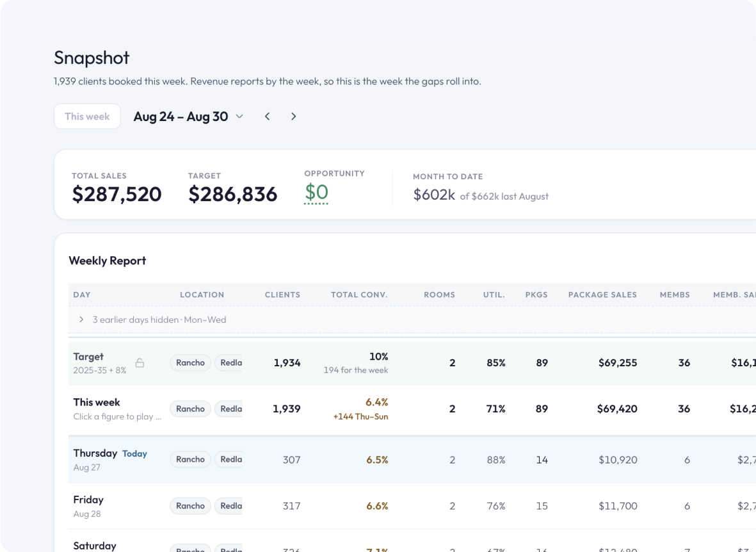Viewport: 756px width, 552px height.
Task: Select Rancho chip in Target row
Action: pyautogui.click(x=191, y=363)
